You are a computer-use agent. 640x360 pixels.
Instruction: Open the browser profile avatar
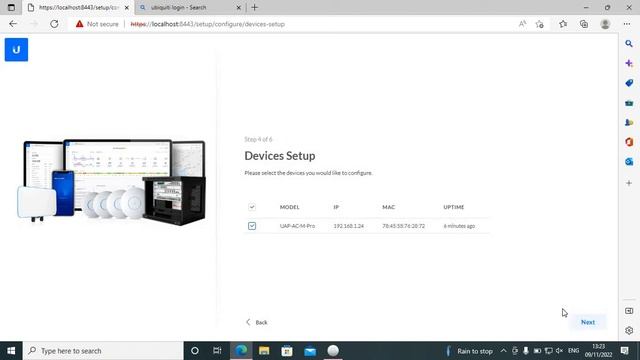pos(605,24)
